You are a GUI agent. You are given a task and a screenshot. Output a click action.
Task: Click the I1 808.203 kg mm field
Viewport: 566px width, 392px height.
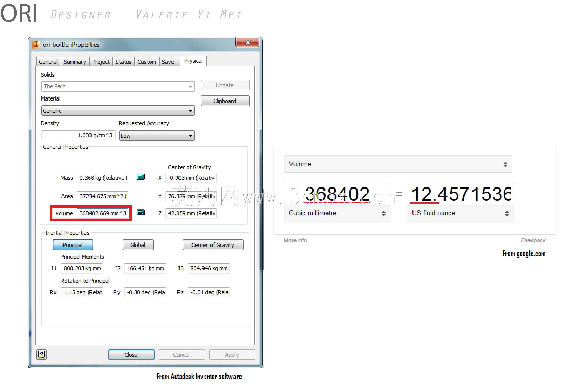[82, 268]
